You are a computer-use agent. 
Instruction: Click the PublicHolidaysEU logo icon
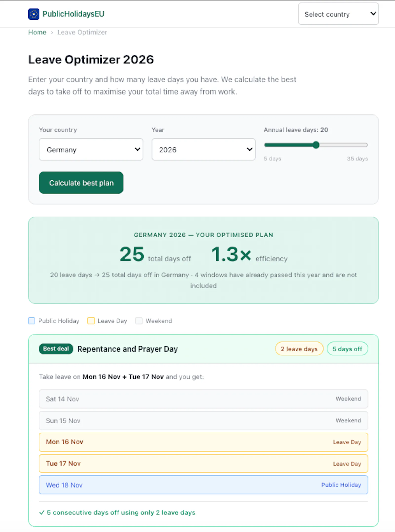point(34,14)
